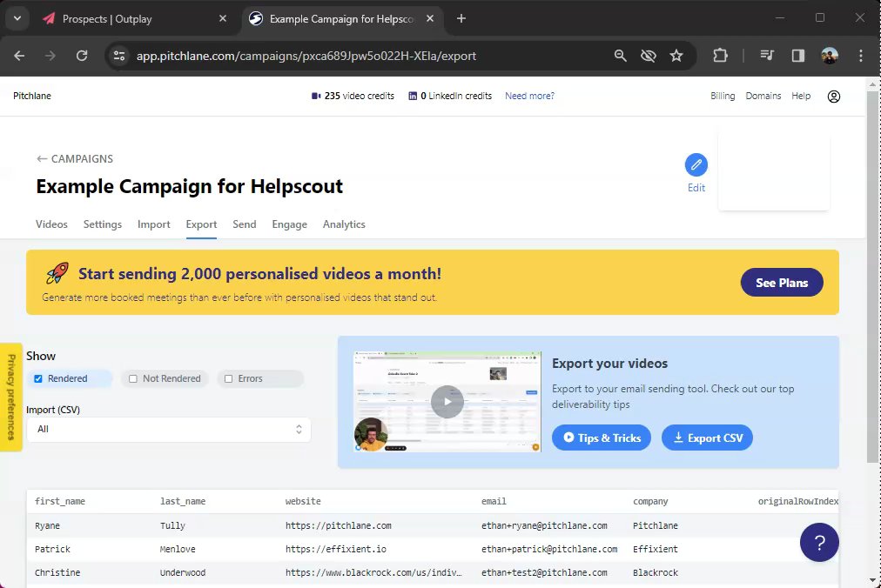Viewport: 881px width, 588px height.
Task: Open the Videos tab
Action: (x=51, y=224)
